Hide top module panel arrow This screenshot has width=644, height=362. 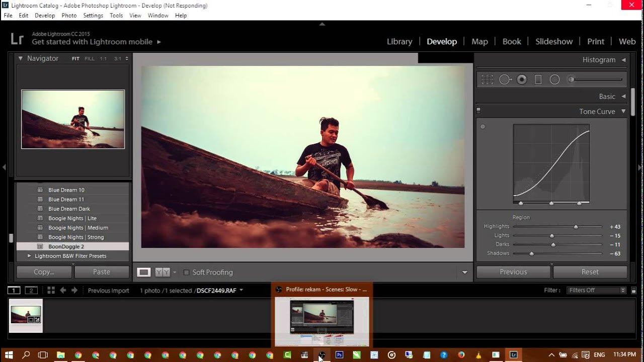tap(322, 24)
